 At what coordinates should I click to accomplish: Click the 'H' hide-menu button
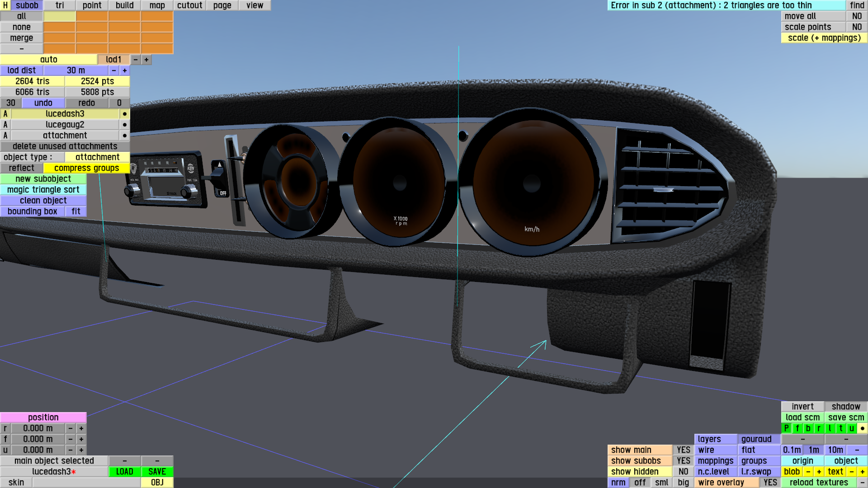coord(5,5)
